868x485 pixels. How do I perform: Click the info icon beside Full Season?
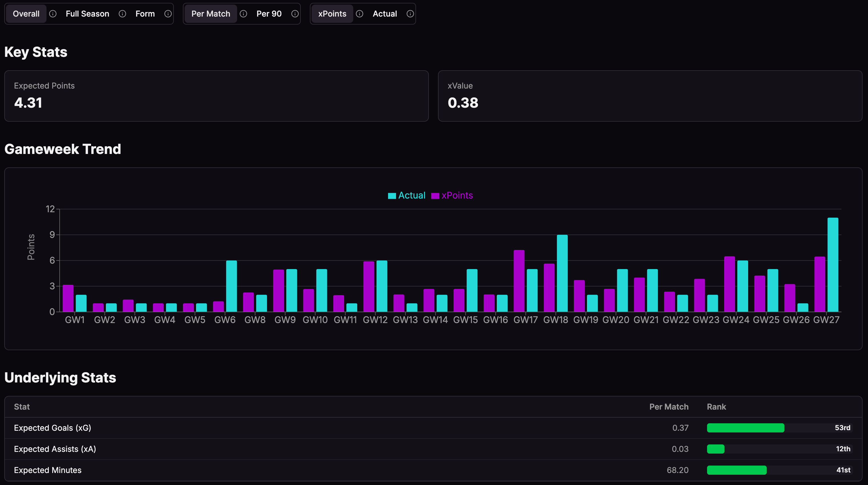(x=122, y=14)
